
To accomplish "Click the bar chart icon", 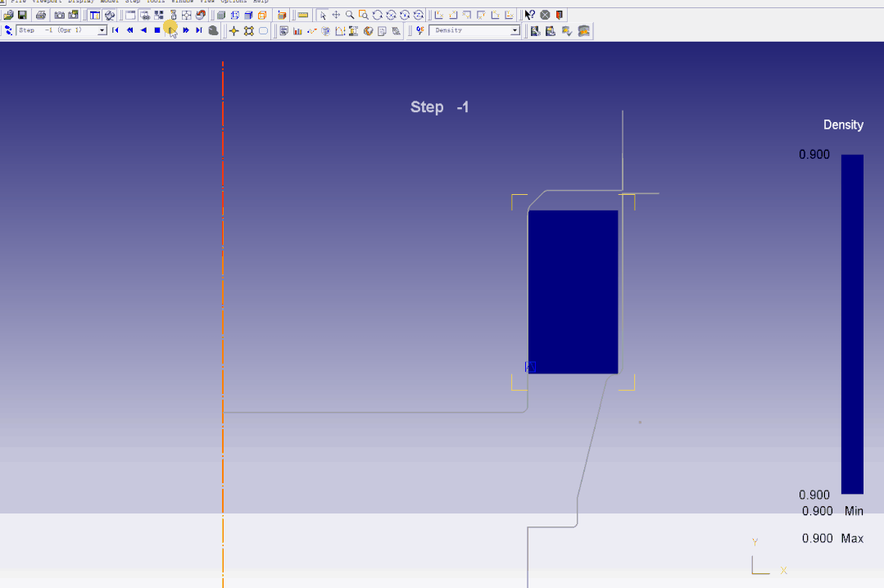I will (297, 31).
